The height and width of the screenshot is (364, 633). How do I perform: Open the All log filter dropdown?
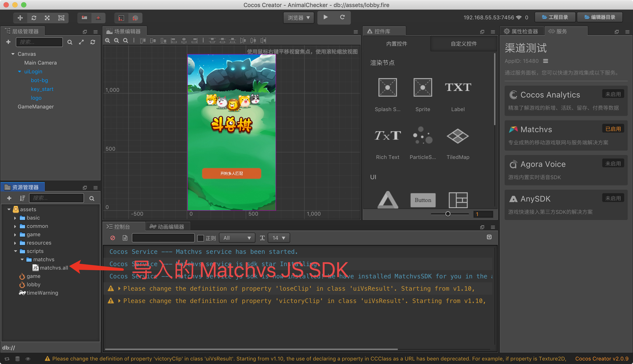(237, 238)
